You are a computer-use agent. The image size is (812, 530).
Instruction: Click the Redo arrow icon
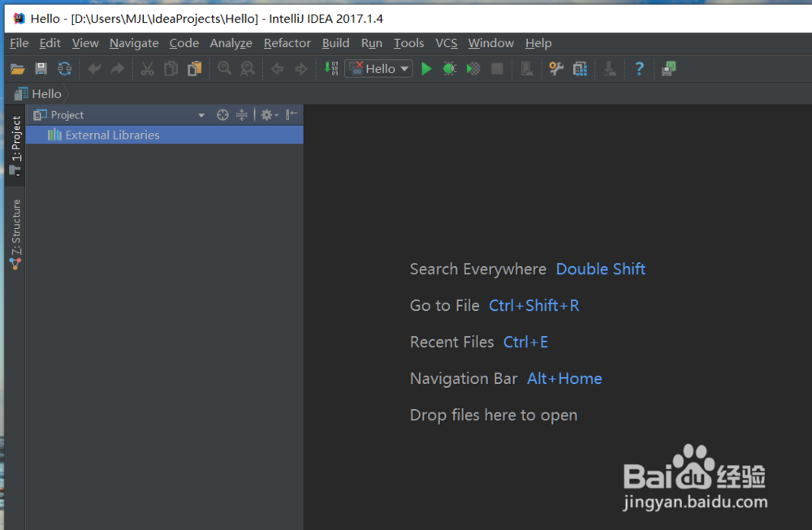(x=118, y=69)
